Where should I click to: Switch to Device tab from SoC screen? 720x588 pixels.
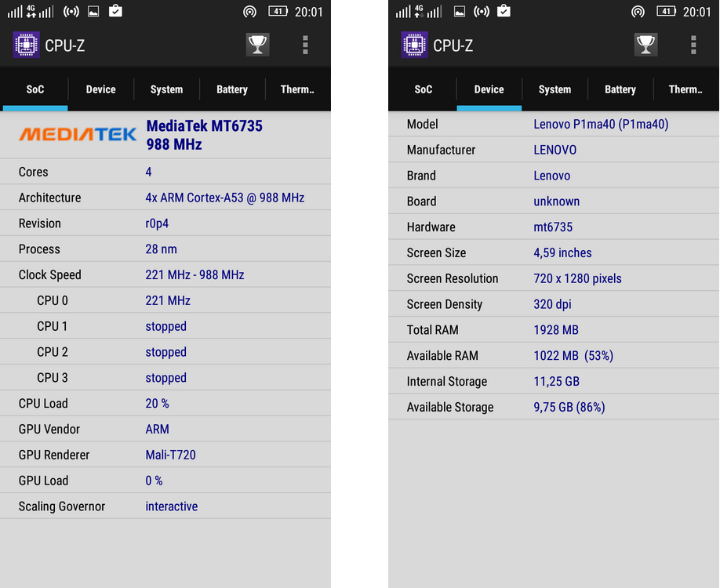tap(101, 89)
